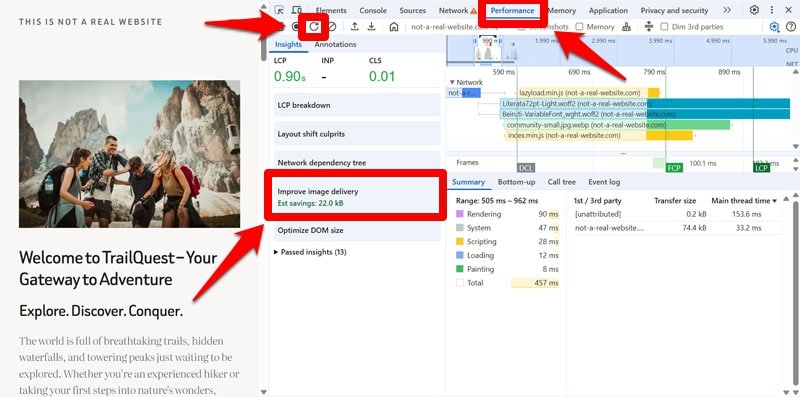Open the Application tab
Viewport: 800px width, 397px height.
pos(608,10)
